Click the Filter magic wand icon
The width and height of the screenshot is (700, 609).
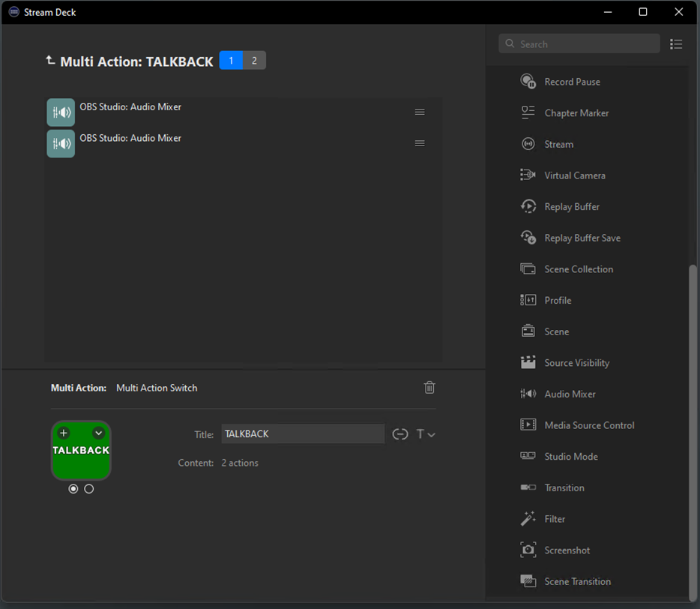(528, 519)
